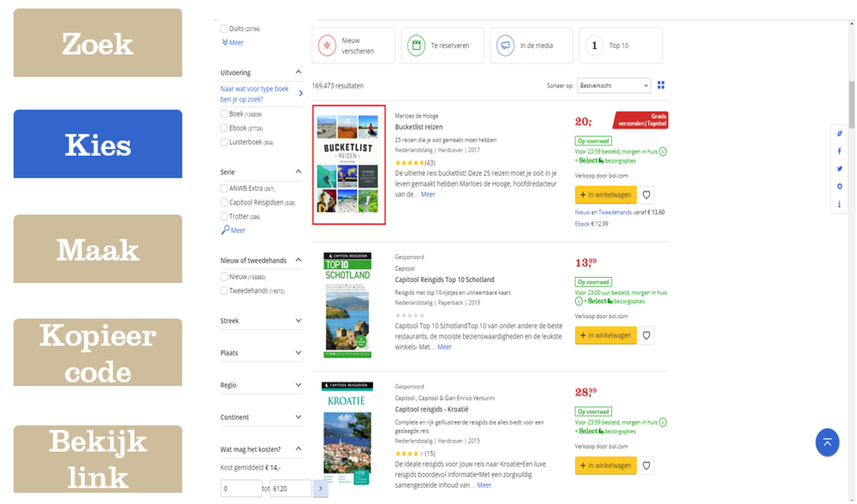Click the star rating of Bucketlist reizen
The width and height of the screenshot is (857, 504).
(409, 162)
